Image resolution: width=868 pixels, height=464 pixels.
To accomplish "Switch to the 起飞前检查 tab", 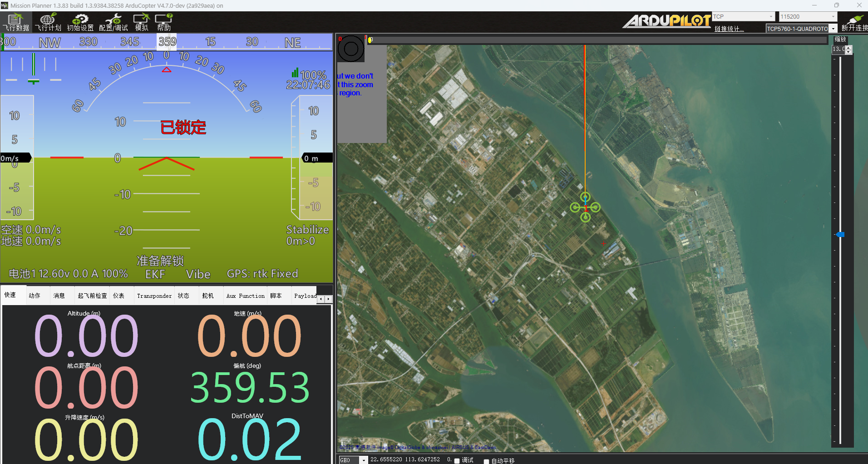I will (x=92, y=296).
